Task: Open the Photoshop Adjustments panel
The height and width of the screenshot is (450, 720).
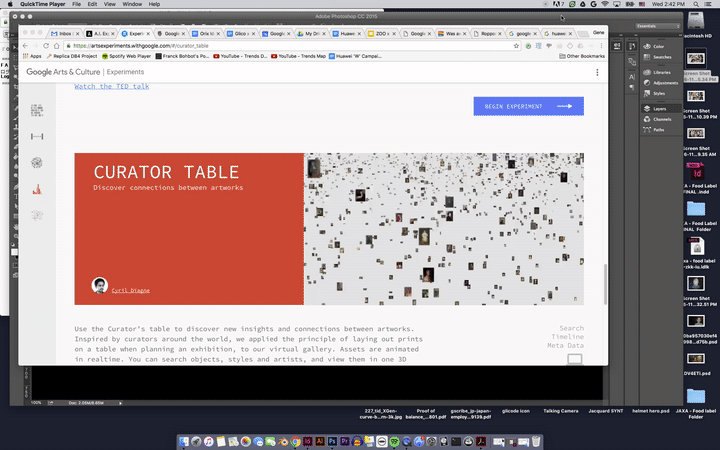Action: [664, 83]
